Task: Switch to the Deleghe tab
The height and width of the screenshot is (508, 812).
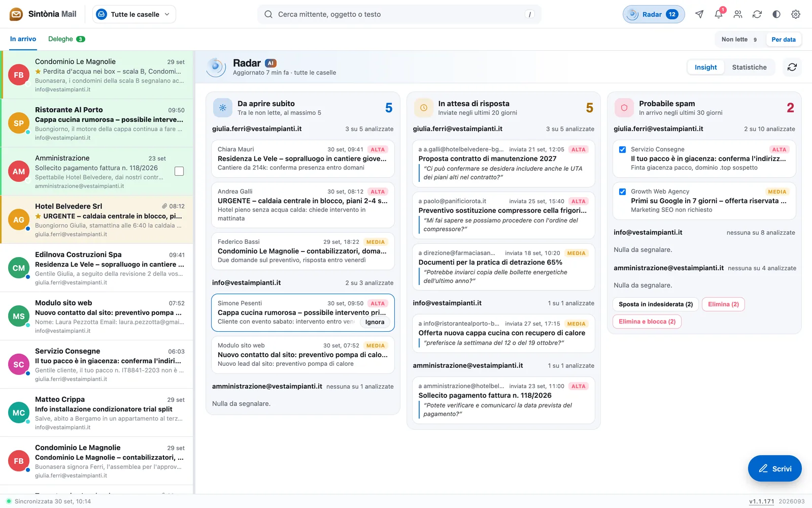Action: click(x=66, y=39)
